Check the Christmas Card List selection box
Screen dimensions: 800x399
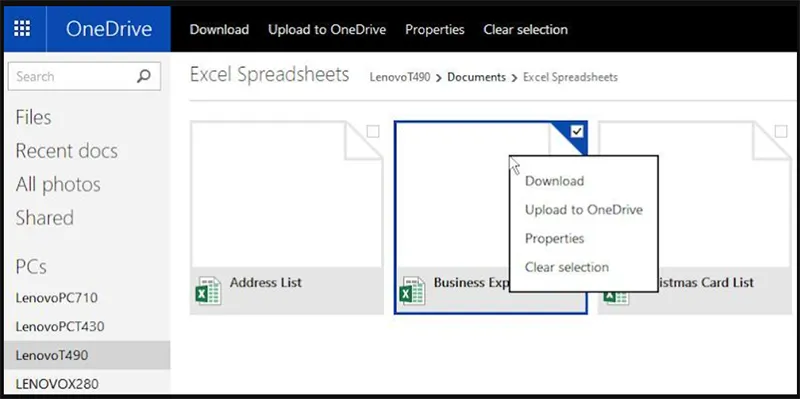tap(781, 132)
